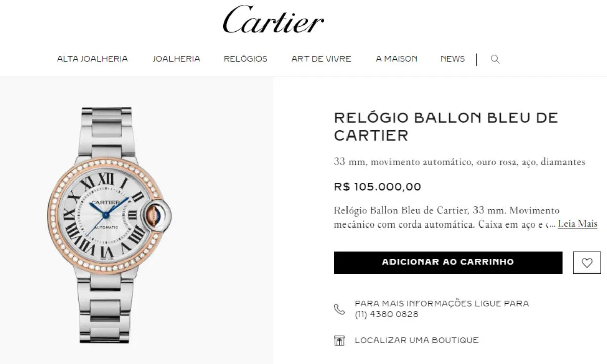Click Para mais informações ligue para text

coord(442,303)
